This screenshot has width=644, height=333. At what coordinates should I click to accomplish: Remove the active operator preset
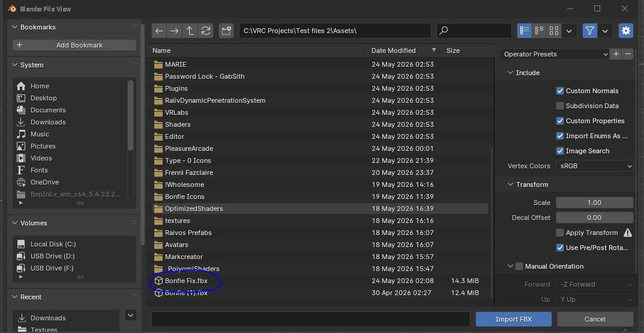pyautogui.click(x=628, y=54)
